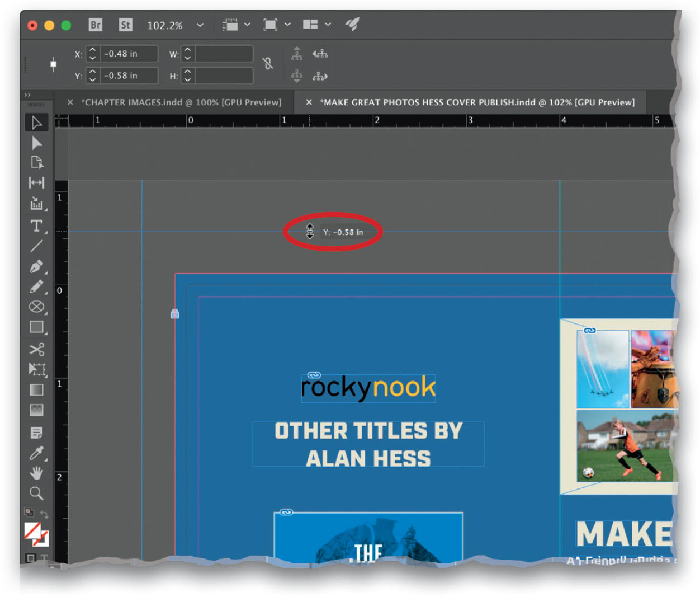700x597 pixels.
Task: Select OTHER TITLES BY ALAN HESS text frame
Action: click(368, 444)
